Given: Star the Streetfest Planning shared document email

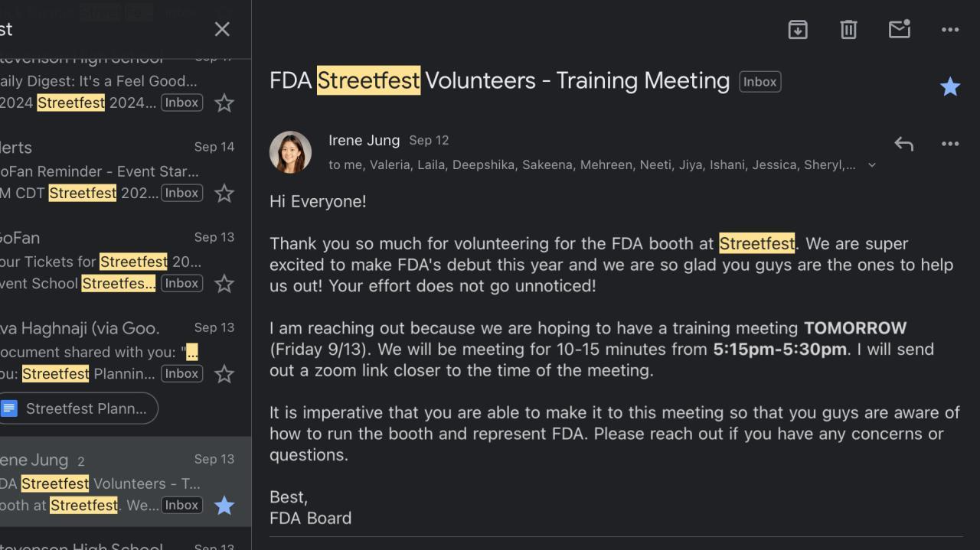Looking at the screenshot, I should 224,374.
